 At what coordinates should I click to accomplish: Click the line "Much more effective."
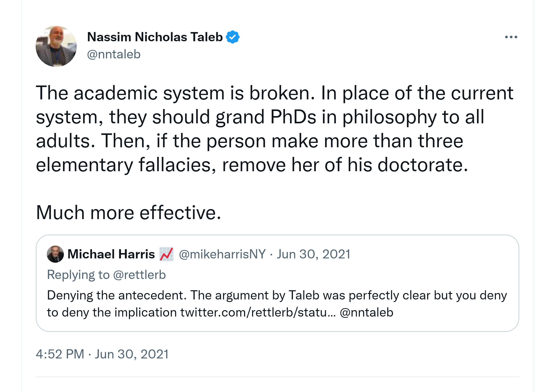pos(128,213)
